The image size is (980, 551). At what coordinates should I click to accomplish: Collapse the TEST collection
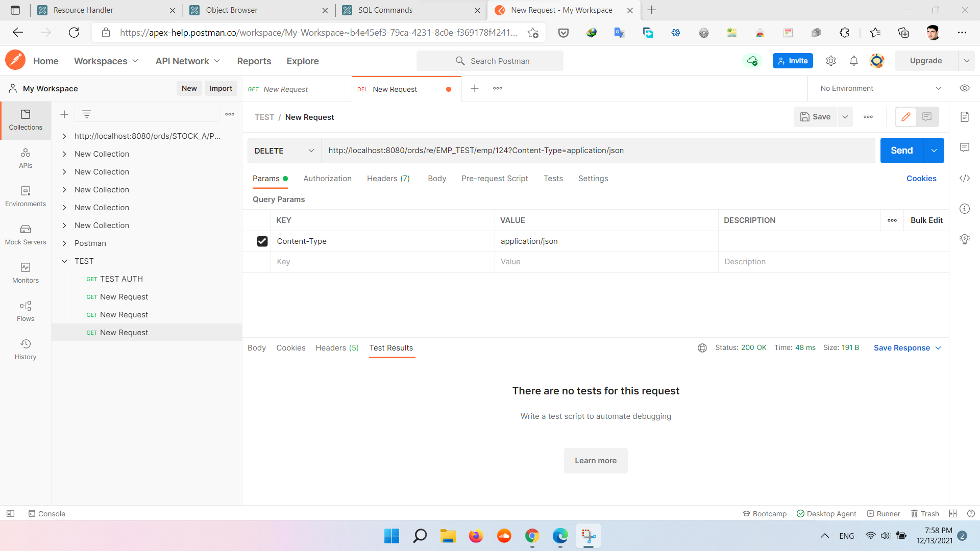tap(64, 261)
